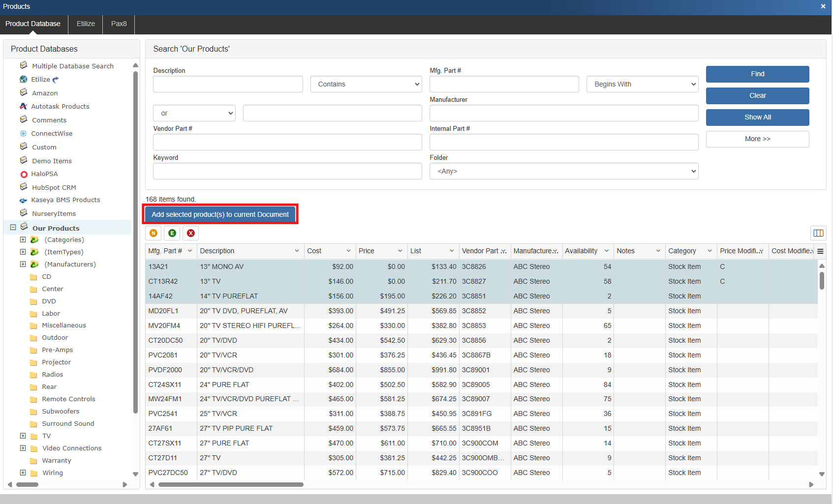
Task: Open the column chooser icon
Action: (818, 233)
